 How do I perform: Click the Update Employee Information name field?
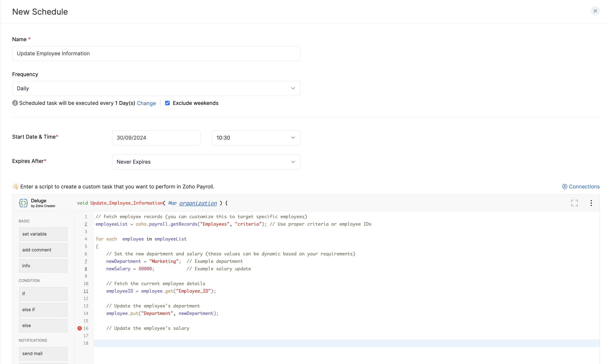[156, 53]
